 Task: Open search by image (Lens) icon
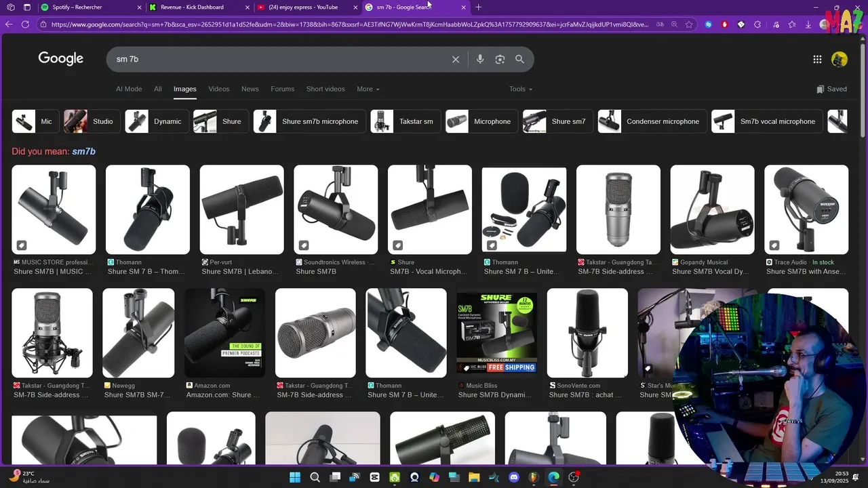click(500, 60)
